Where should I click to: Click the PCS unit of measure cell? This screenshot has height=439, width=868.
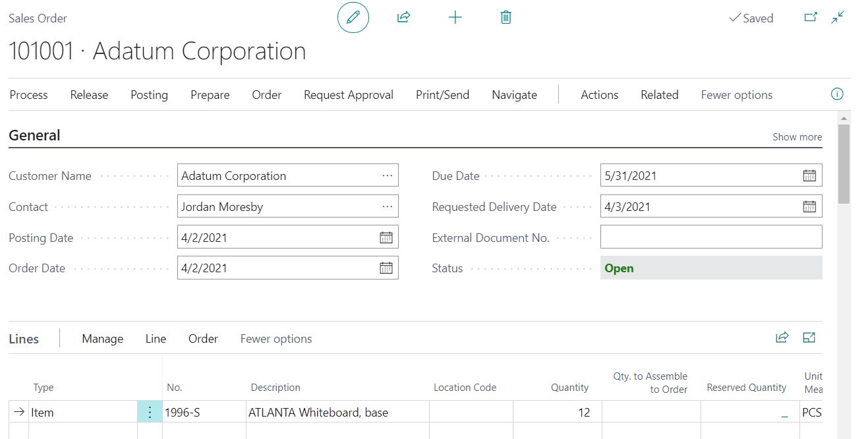(811, 413)
